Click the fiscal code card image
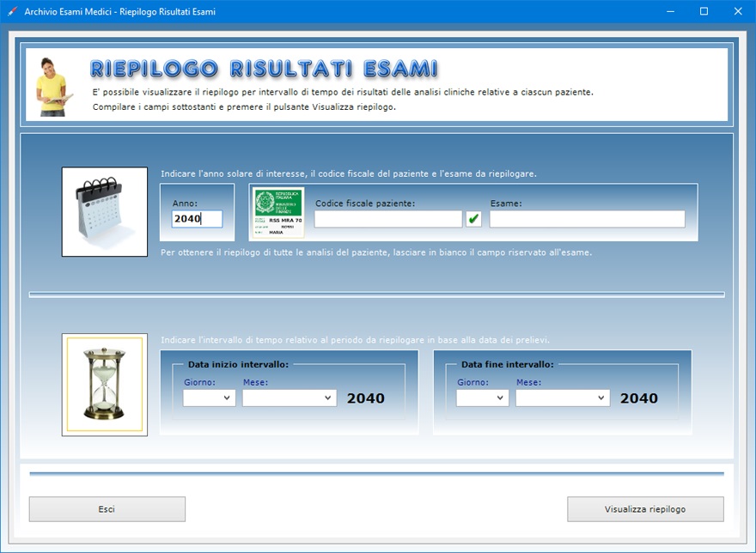Viewport: 756px width, 553px height. 277,212
